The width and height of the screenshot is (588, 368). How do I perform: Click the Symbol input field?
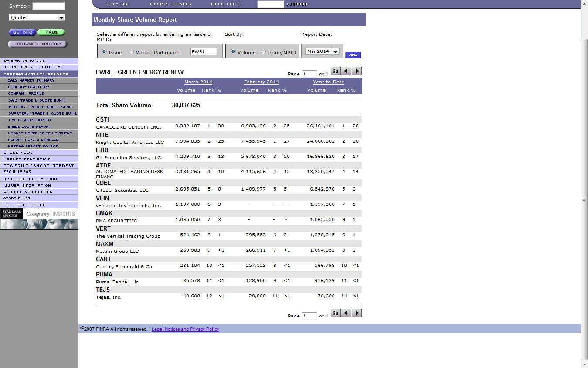coord(48,6)
